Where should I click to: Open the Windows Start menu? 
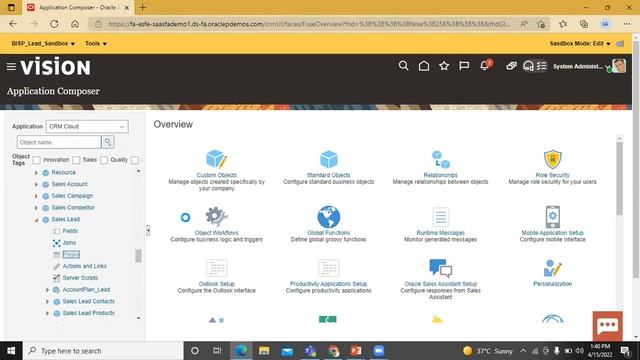pos(11,351)
